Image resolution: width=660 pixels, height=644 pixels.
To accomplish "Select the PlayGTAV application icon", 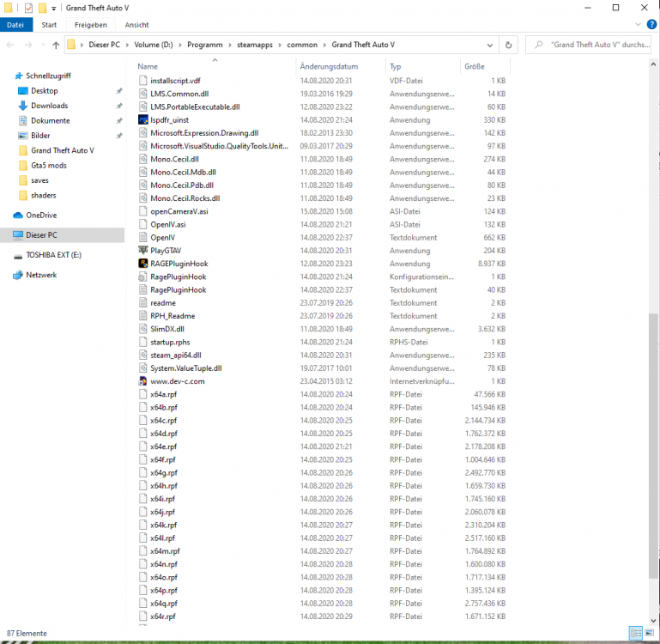I will click(x=143, y=250).
